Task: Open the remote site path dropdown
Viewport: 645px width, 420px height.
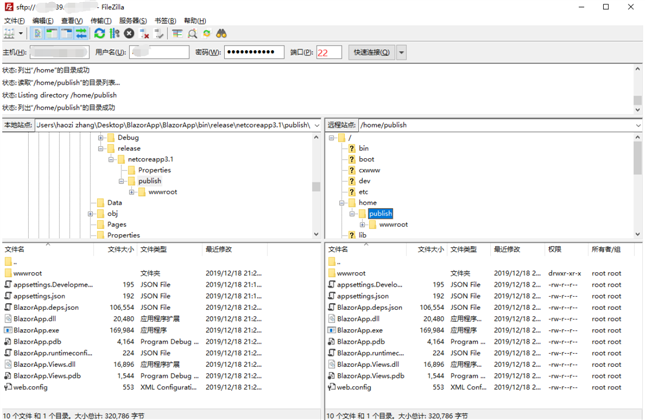Action: [x=638, y=125]
